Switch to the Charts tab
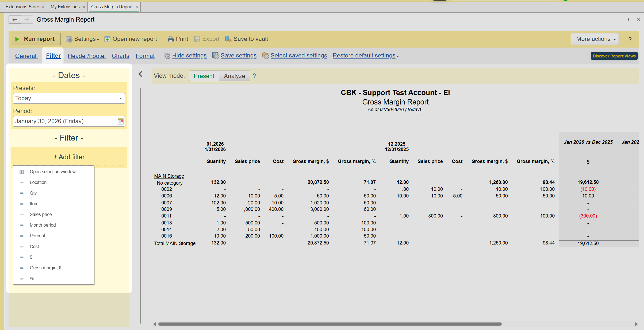 pos(120,56)
